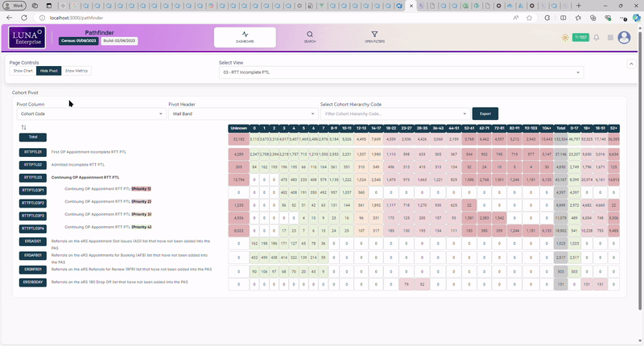Open the filters funnel icon
The height and width of the screenshot is (346, 644).
pos(374,35)
